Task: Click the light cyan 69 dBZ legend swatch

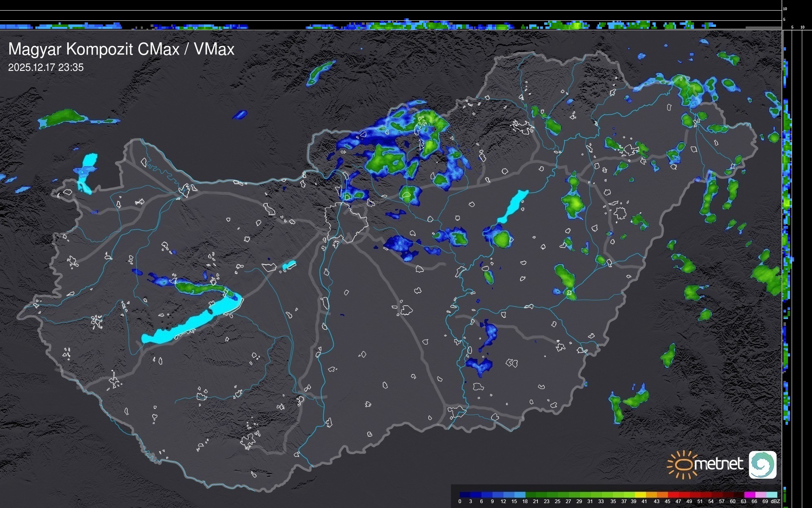Action: tap(772, 495)
